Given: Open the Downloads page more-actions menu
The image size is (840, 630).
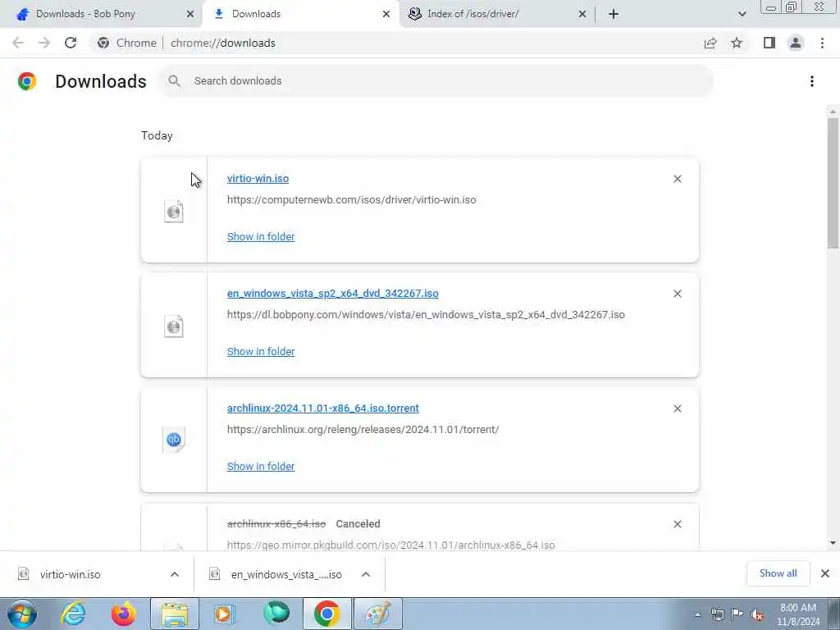Looking at the screenshot, I should 812,81.
